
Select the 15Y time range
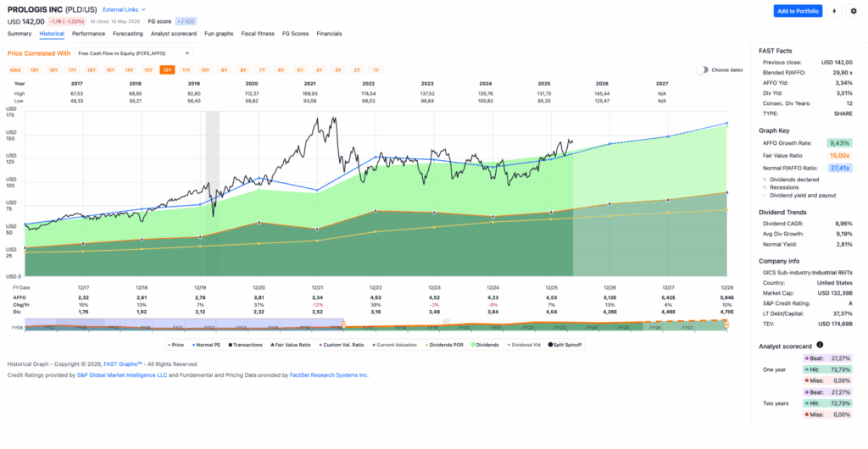110,70
